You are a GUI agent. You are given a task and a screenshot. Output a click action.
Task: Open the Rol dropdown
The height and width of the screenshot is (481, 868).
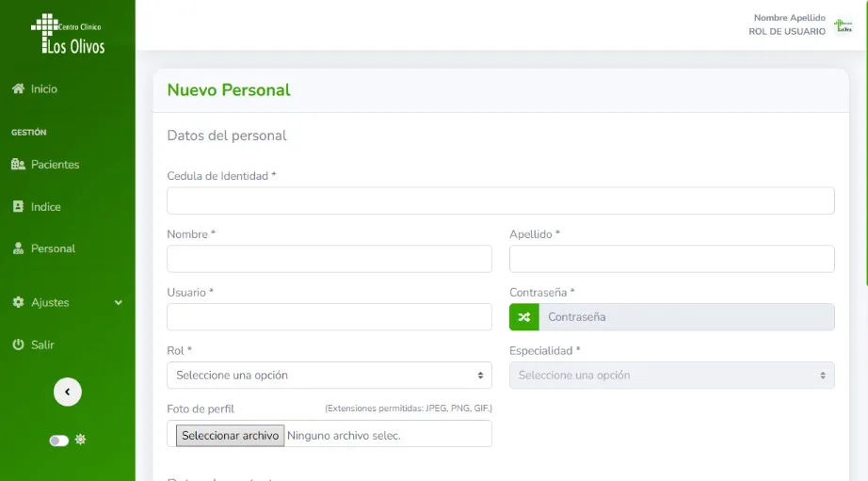[330, 376]
